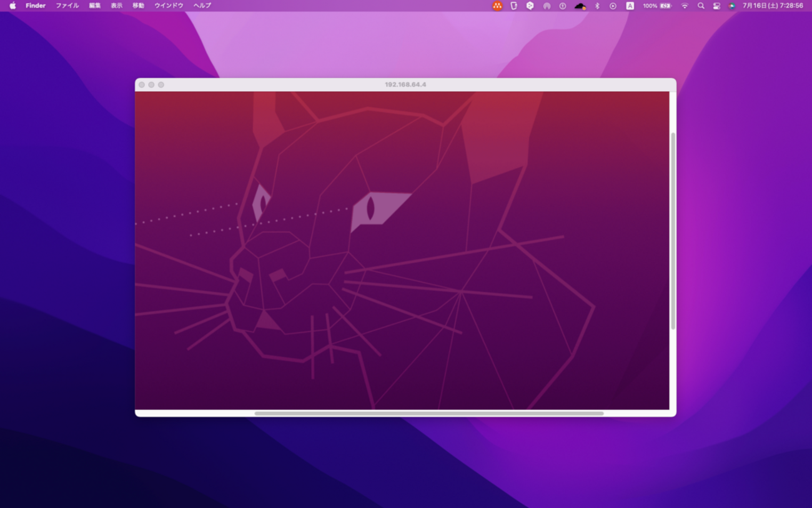
Task: Click the orange round menu bar icon
Action: click(x=497, y=6)
